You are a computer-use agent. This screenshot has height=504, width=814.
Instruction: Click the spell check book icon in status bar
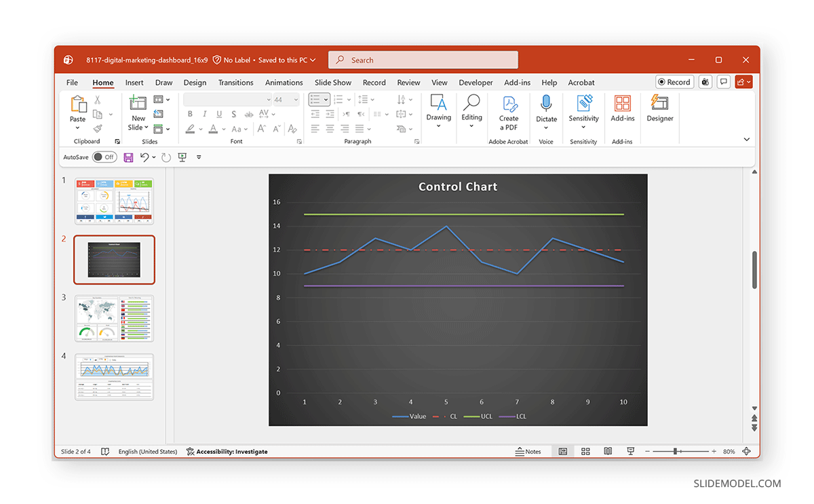pos(105,451)
